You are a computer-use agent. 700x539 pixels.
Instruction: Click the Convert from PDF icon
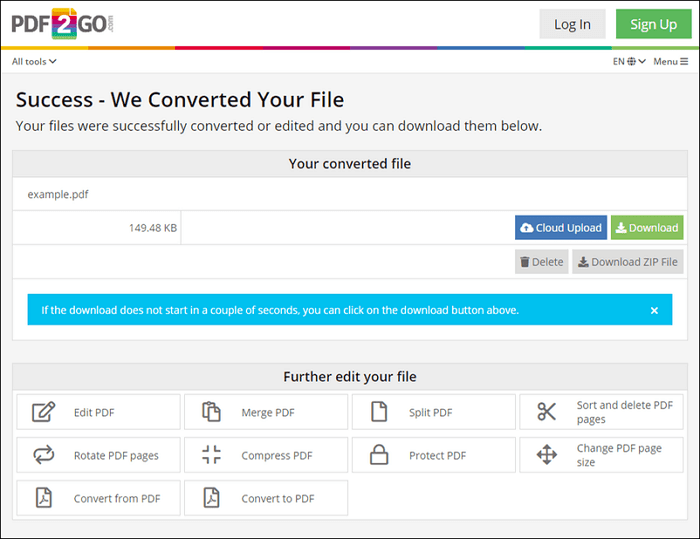pyautogui.click(x=43, y=498)
